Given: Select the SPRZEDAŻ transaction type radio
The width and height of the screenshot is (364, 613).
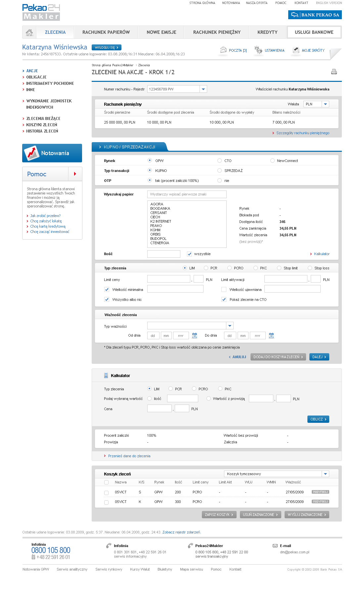Looking at the screenshot, I should click(219, 171).
